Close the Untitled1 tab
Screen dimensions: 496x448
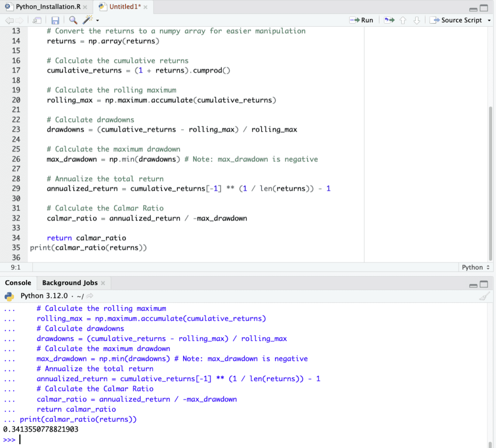point(145,7)
